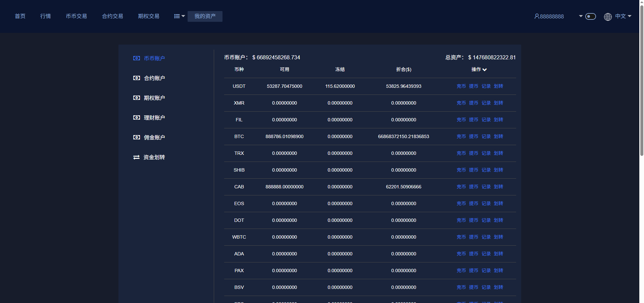Click 提币 in the PAX row
Viewport: 644px width, 303px height.
click(474, 270)
